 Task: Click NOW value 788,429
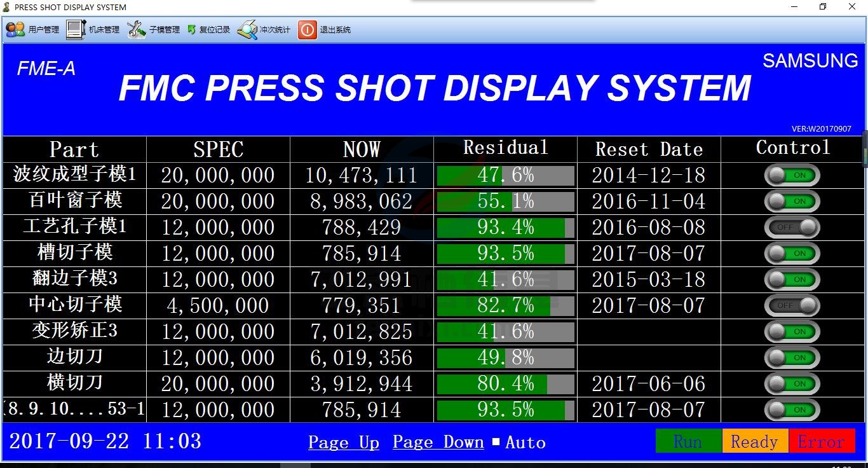[x=362, y=228]
